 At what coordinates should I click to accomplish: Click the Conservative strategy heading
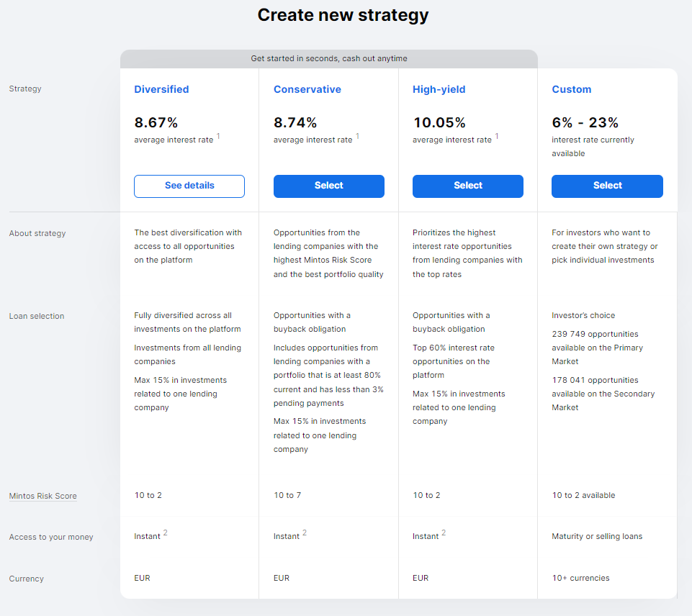point(307,89)
